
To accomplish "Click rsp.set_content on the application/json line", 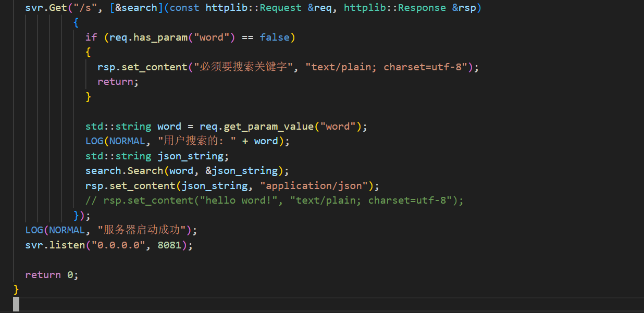I will click(130, 186).
